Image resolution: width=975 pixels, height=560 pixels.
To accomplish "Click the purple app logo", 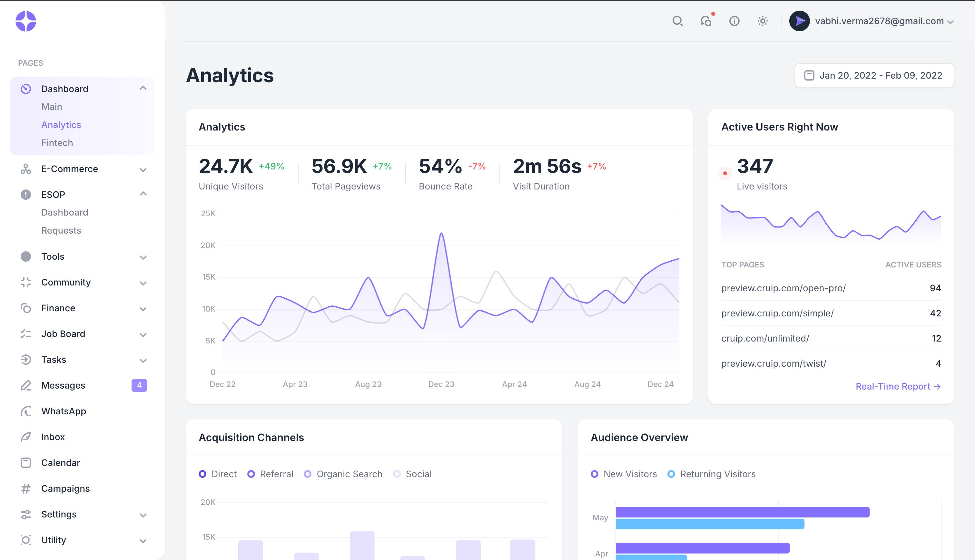I will click(26, 21).
